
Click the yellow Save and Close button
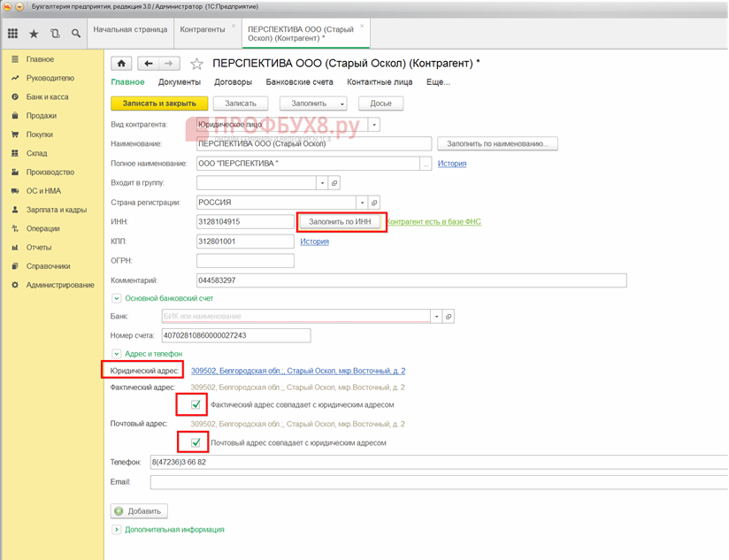click(159, 104)
